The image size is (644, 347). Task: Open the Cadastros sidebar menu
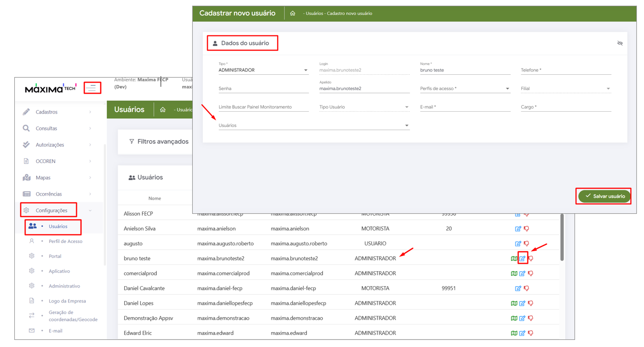47,112
